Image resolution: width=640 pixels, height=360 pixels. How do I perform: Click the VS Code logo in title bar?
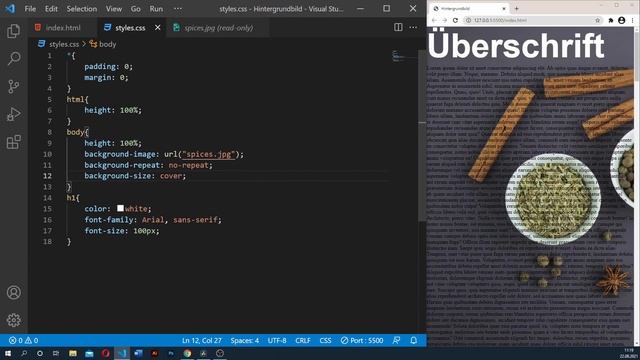click(10, 9)
